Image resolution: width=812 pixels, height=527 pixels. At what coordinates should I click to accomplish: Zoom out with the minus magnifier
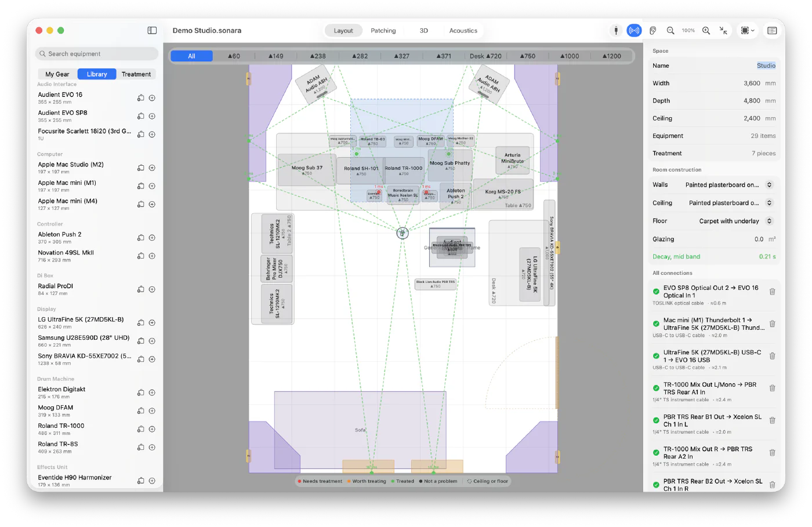coord(670,30)
